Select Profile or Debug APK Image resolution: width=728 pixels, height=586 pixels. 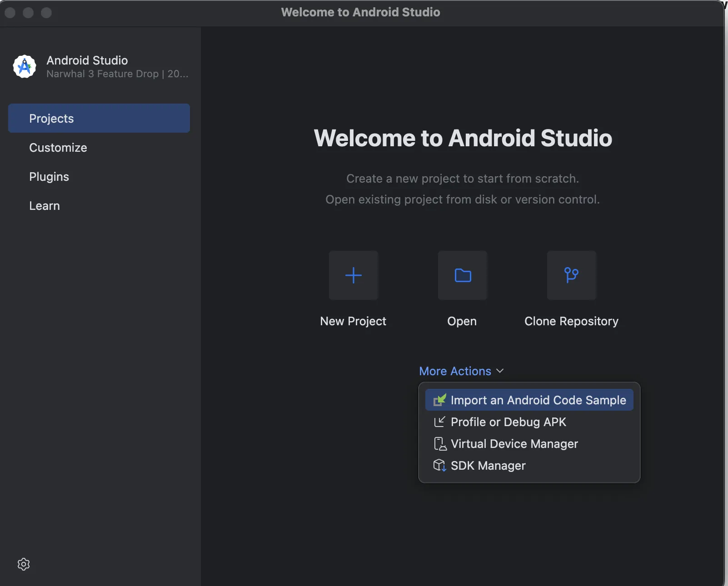pyautogui.click(x=529, y=422)
